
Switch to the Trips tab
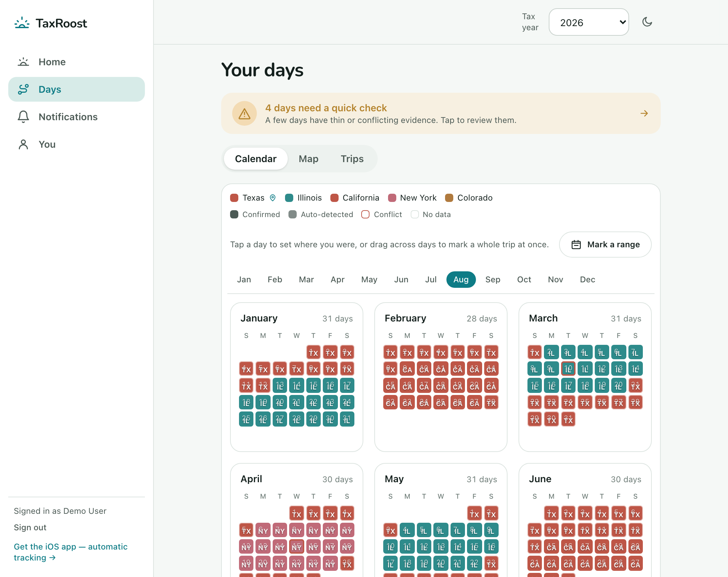point(352,159)
